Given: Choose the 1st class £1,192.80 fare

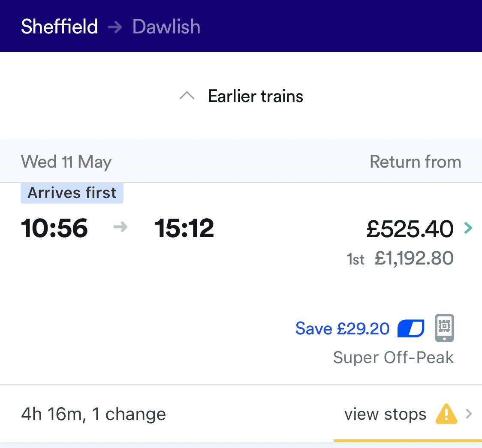Looking at the screenshot, I should 413,258.
